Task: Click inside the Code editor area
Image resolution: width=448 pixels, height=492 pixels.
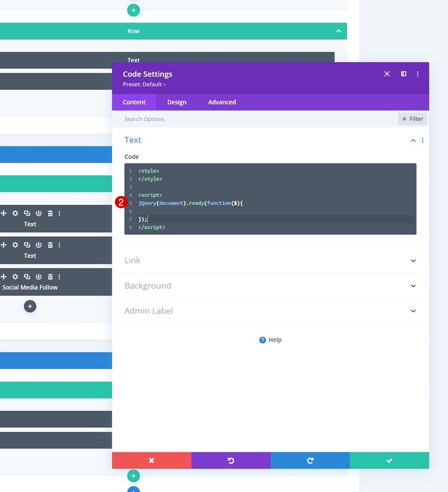Action: [270, 199]
